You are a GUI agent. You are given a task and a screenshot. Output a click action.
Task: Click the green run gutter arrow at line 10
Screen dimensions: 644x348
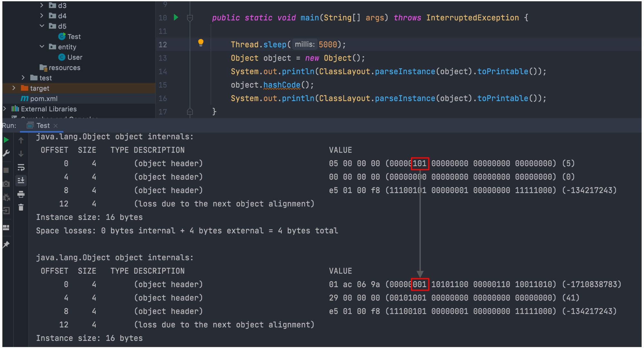pyautogui.click(x=176, y=17)
